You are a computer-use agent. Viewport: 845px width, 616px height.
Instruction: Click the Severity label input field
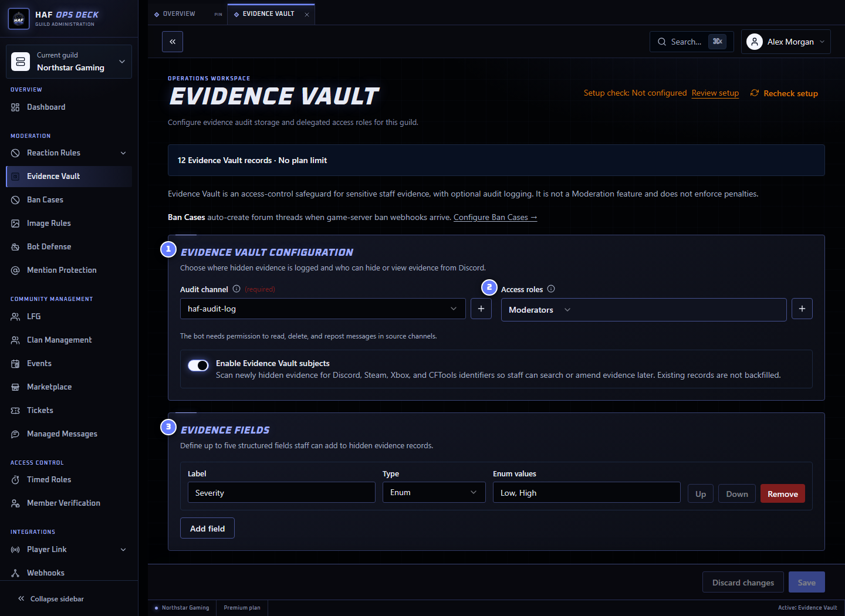(282, 492)
